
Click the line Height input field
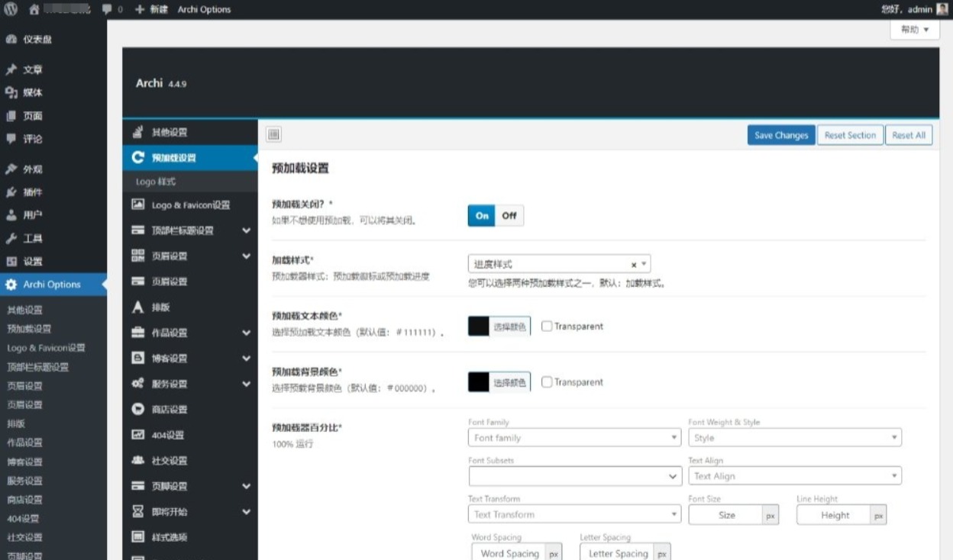coord(834,515)
